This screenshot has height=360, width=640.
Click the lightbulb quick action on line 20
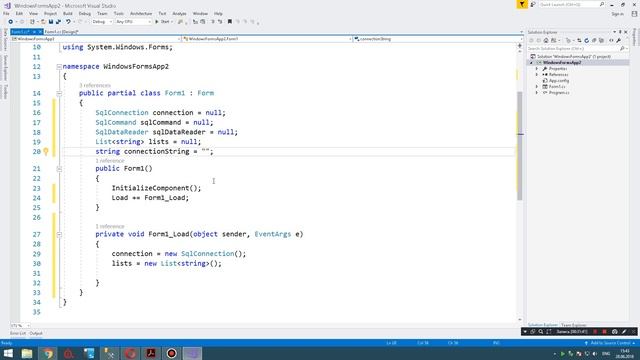46,151
